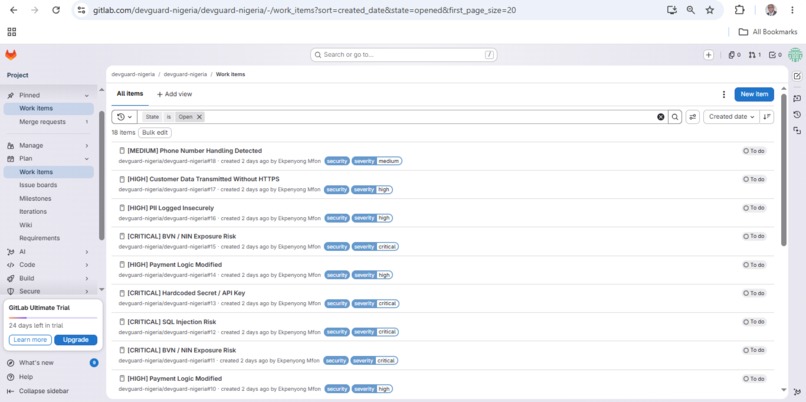Click the fourth icon in the right side rail
The image size is (806, 402).
coord(797,131)
